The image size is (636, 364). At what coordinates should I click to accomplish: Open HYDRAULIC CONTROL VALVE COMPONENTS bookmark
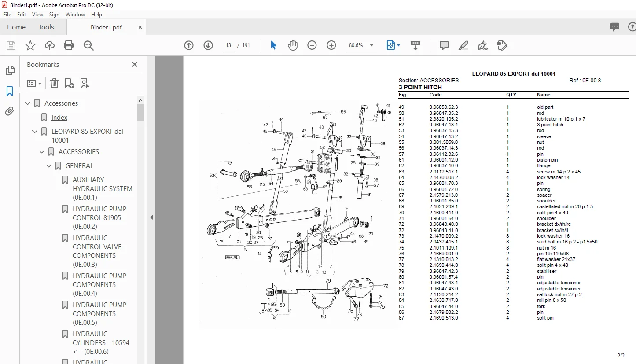click(97, 251)
